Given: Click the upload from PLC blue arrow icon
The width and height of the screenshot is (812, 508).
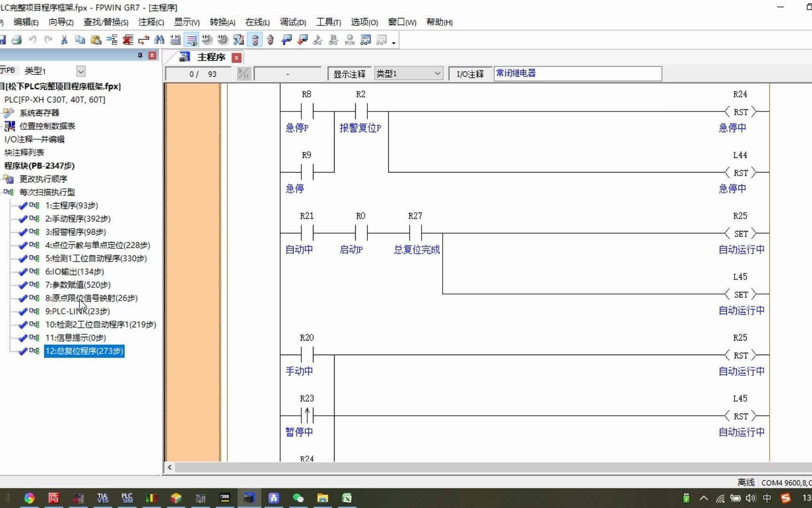Looking at the screenshot, I should [286, 40].
